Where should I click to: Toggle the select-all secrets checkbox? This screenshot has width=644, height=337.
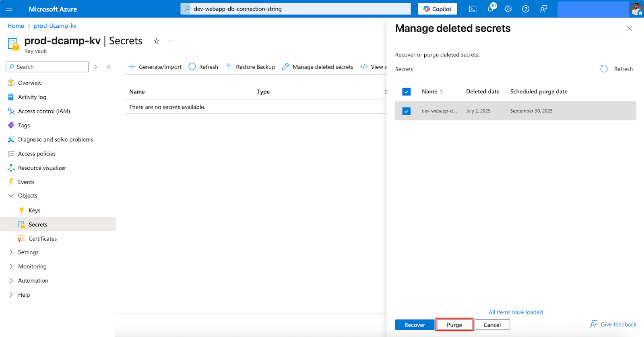(407, 92)
